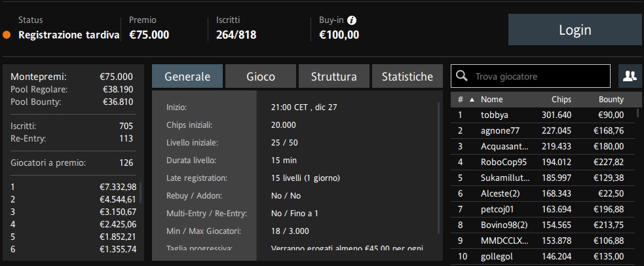Viewport: 644px width, 266px height.
Task: Click player gollegol in ranking list
Action: pyautogui.click(x=543, y=257)
